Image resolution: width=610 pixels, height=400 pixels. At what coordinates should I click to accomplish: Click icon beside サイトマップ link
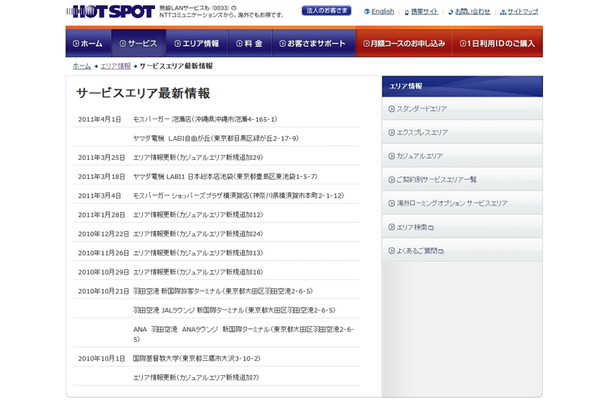pyautogui.click(x=503, y=12)
